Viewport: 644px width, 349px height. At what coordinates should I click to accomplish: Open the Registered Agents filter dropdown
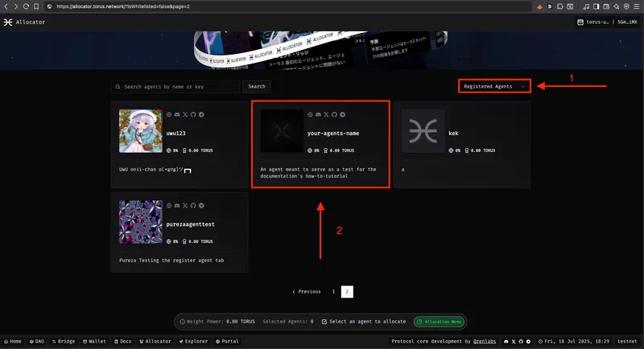[x=494, y=86]
